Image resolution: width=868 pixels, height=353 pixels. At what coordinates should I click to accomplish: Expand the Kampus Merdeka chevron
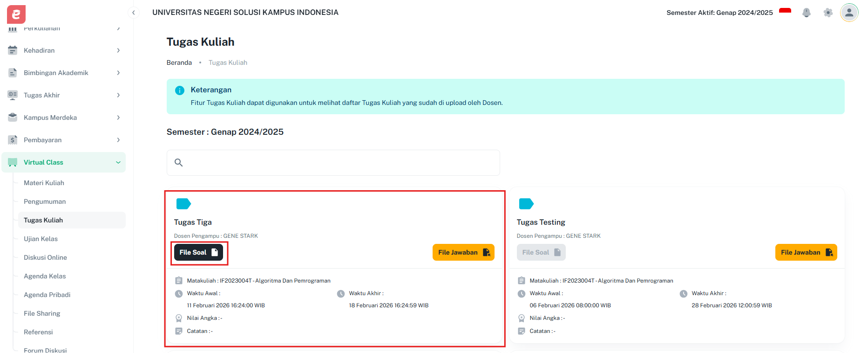point(118,118)
